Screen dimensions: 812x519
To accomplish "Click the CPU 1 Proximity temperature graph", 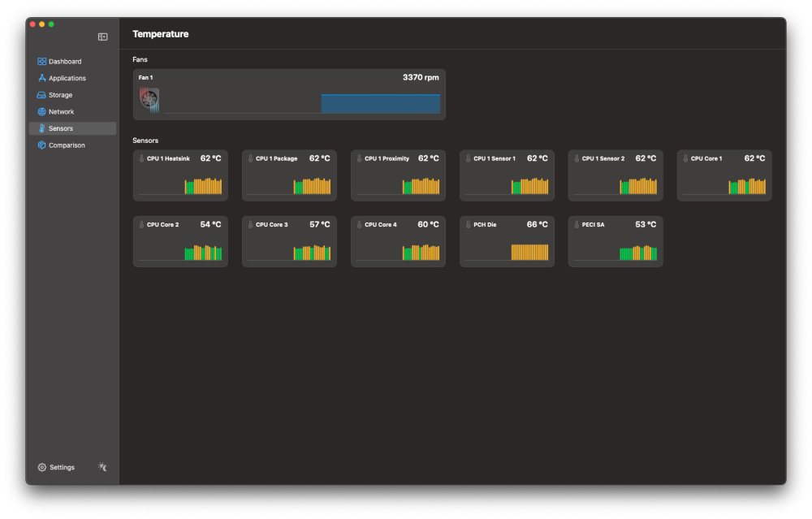I will pyautogui.click(x=421, y=186).
